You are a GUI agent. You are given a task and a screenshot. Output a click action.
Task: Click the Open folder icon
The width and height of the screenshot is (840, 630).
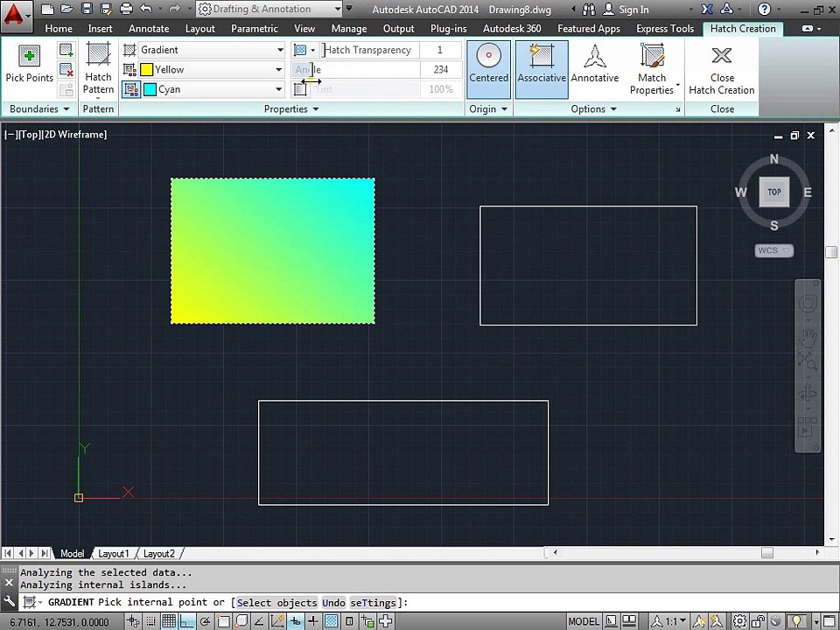[x=66, y=9]
